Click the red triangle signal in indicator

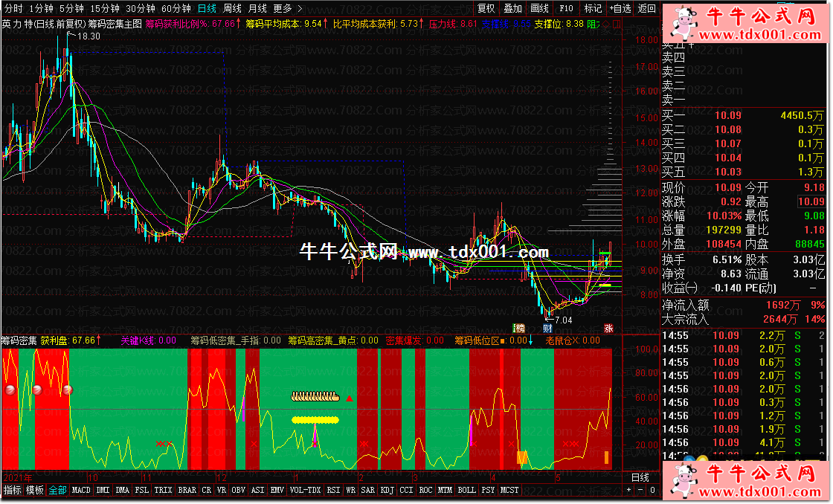click(x=350, y=398)
